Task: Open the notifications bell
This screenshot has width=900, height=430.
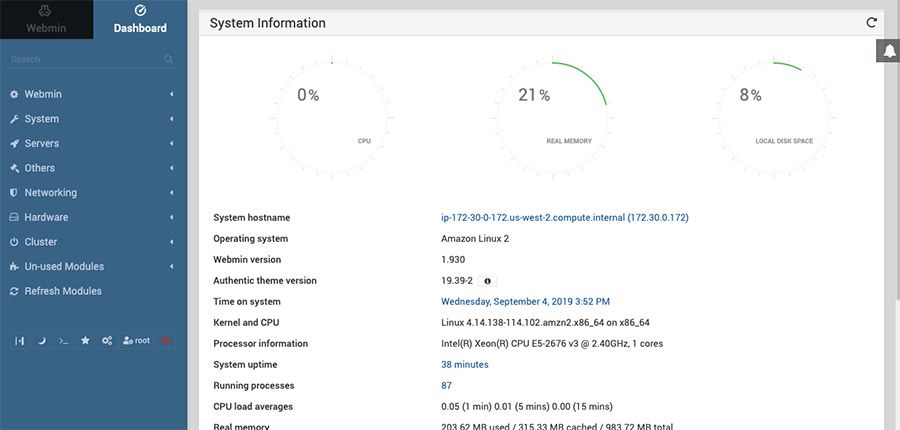Action: [889, 51]
